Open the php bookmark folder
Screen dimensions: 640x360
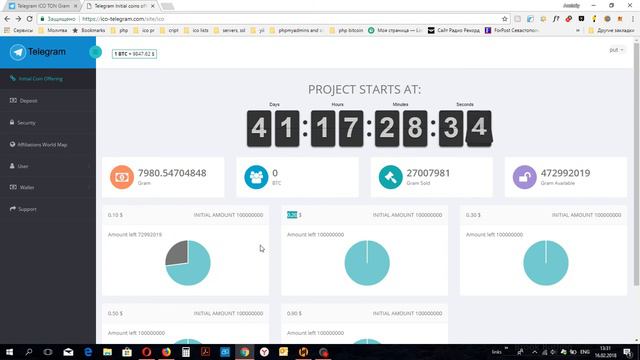tap(119, 30)
